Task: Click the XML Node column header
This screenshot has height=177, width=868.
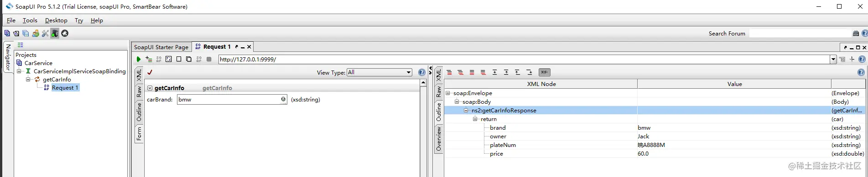Action: [x=541, y=84]
